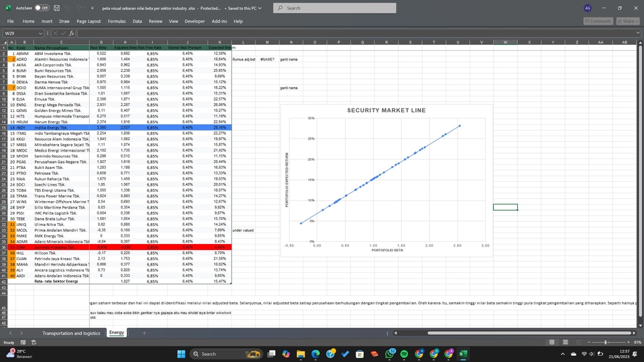
Task: Click the Suninho Pratama red highlighted row
Action: (x=119, y=247)
